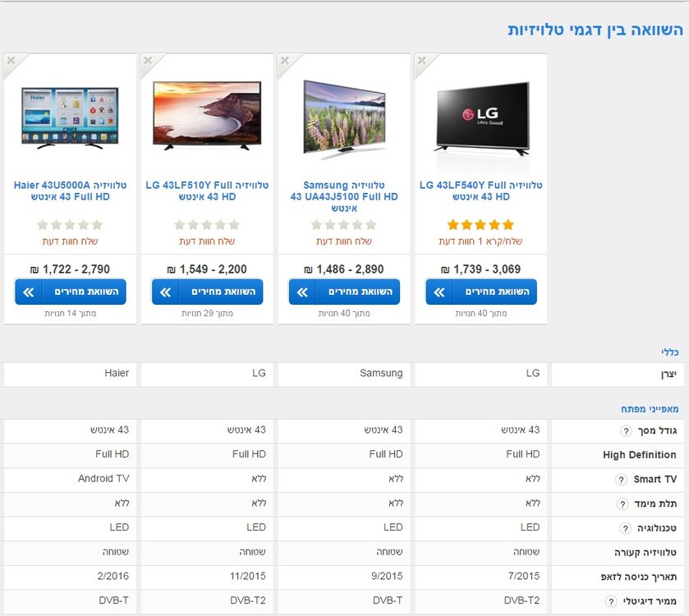Image resolution: width=689 pixels, height=616 pixels.
Task: Click the 2/2016 release date cell
Action: pos(71,577)
